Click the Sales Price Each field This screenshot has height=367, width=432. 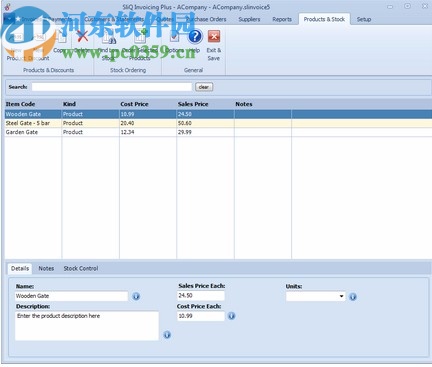tap(201, 296)
